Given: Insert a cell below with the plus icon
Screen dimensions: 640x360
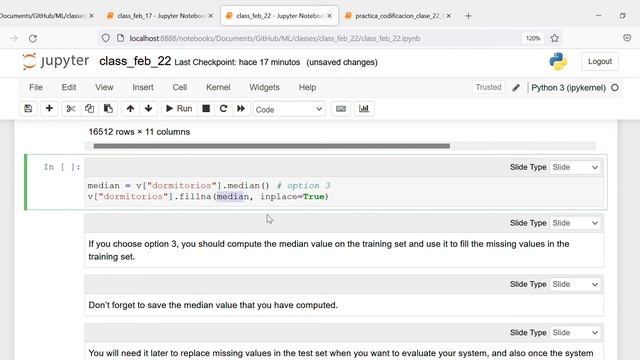Looking at the screenshot, I should click(x=49, y=109).
